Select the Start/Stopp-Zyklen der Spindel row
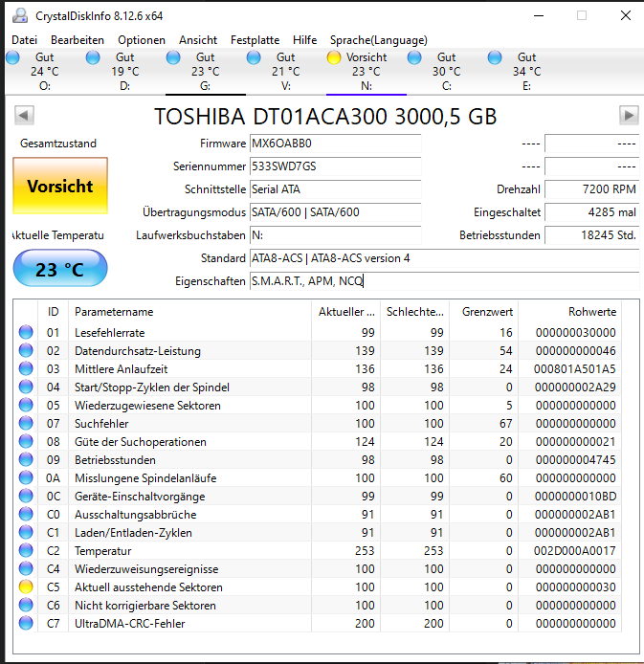This screenshot has width=644, height=664. [x=320, y=387]
